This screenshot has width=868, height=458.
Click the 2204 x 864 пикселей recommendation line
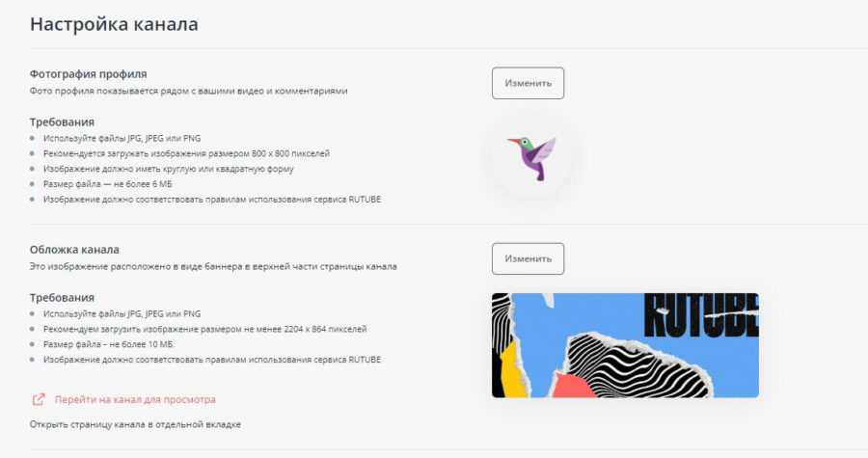pos(204,329)
